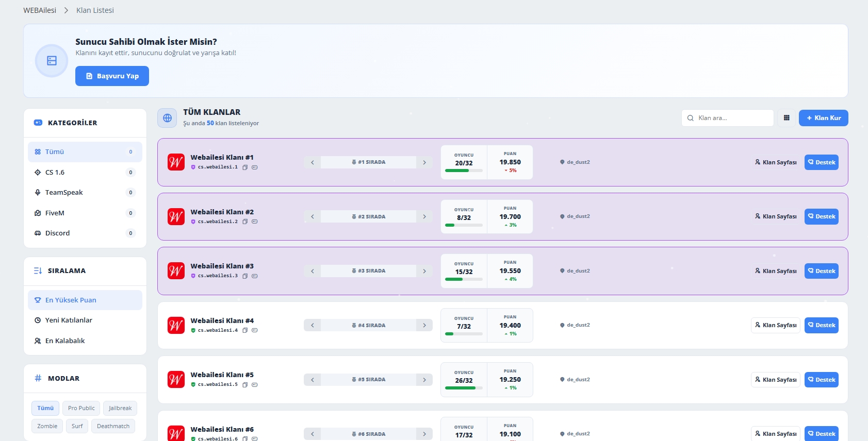Screen dimensions: 868x441
Task: Sort by Yeni Katılanlar
Action: coord(85,320)
